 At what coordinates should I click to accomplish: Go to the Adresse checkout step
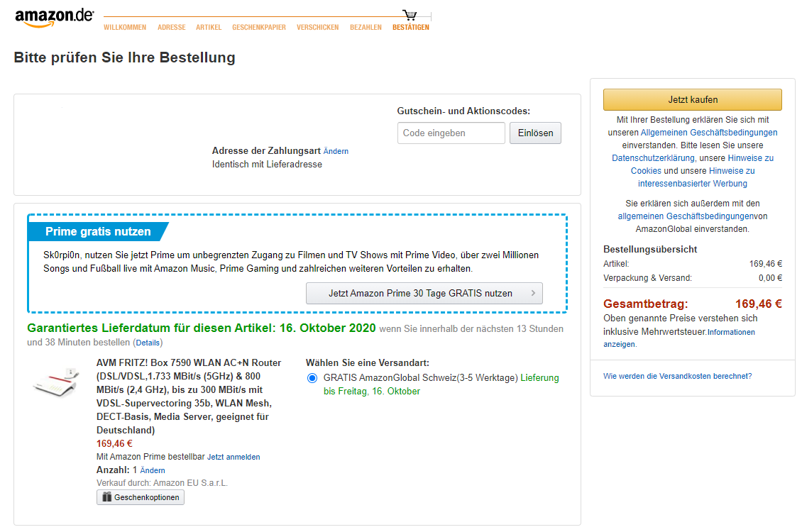pyautogui.click(x=171, y=28)
